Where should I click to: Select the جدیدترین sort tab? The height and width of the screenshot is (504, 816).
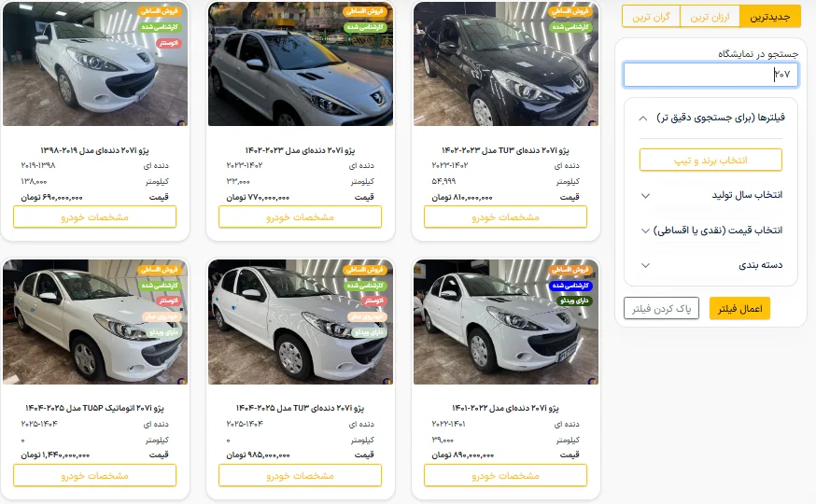(x=769, y=17)
